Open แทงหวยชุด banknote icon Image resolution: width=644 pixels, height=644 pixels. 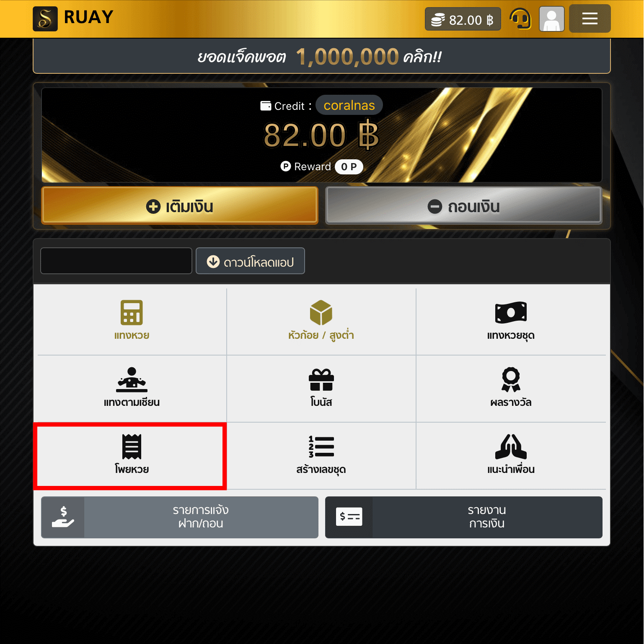[x=511, y=312]
